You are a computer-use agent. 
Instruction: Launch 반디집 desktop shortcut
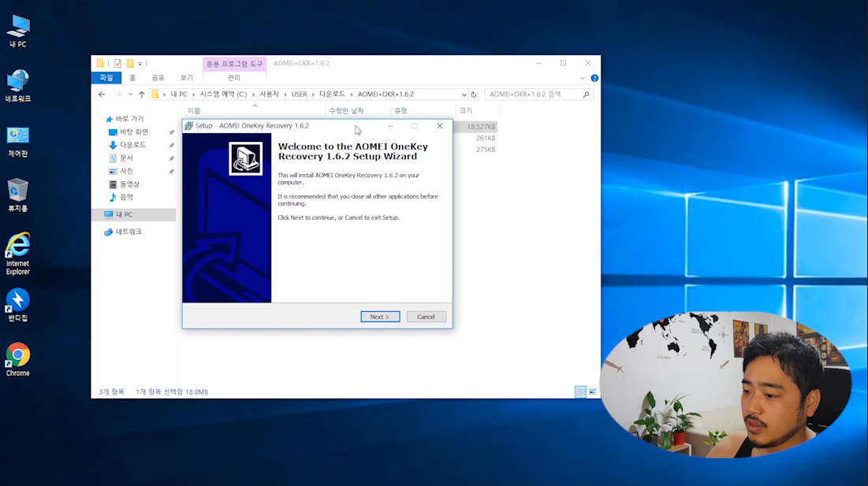[x=17, y=305]
